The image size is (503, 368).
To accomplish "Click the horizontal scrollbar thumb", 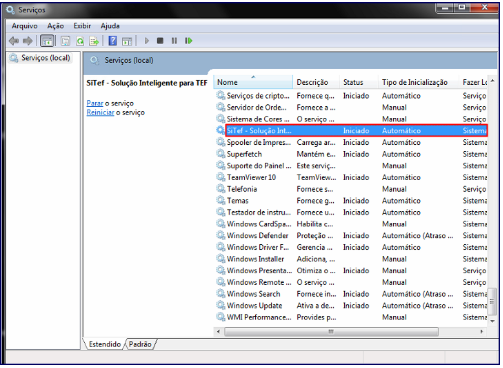I will (331, 331).
